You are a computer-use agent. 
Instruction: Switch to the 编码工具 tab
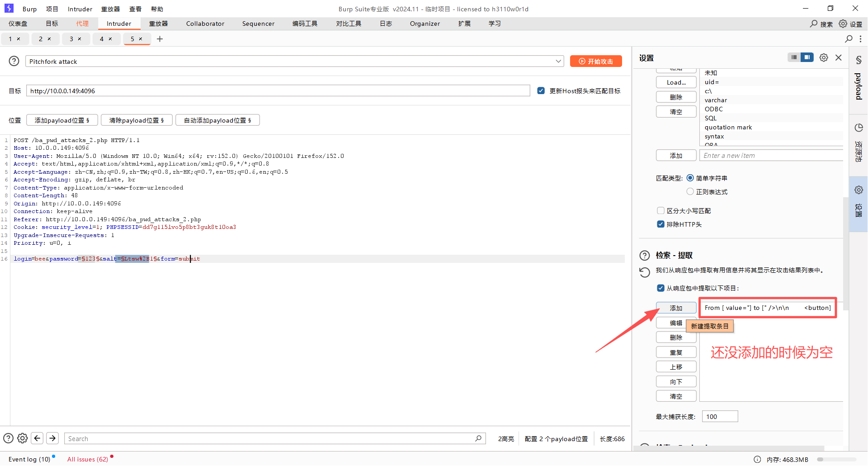(305, 24)
